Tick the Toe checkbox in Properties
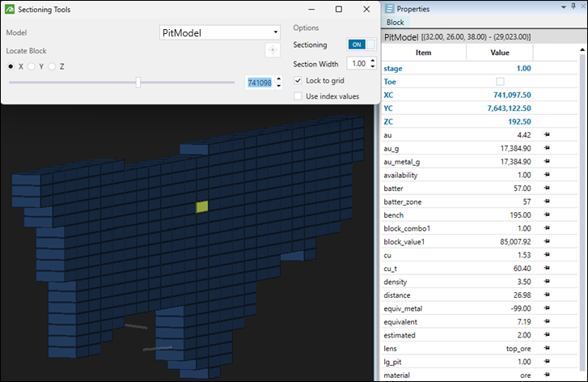This screenshot has width=588, height=382. [500, 82]
